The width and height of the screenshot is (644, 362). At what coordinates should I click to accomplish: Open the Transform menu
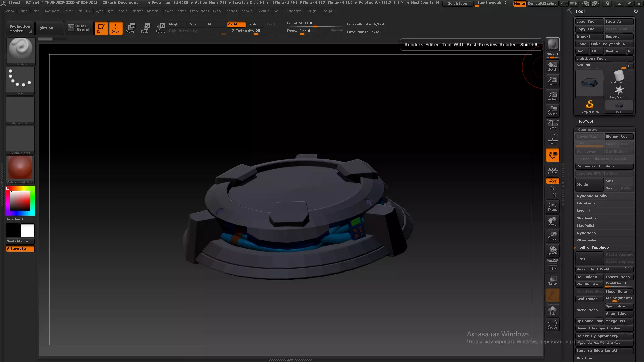point(293,11)
